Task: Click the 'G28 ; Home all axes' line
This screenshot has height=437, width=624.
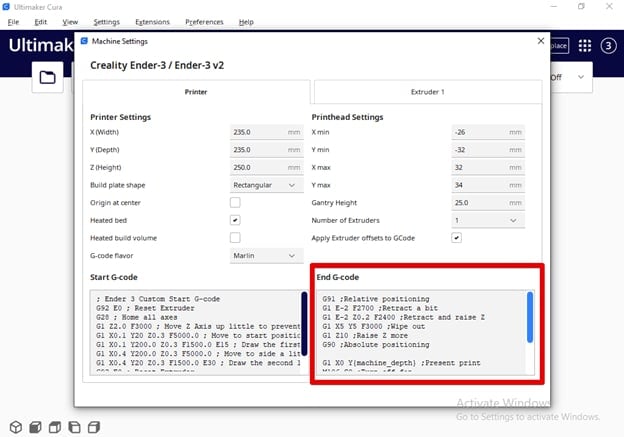Action: [136, 317]
